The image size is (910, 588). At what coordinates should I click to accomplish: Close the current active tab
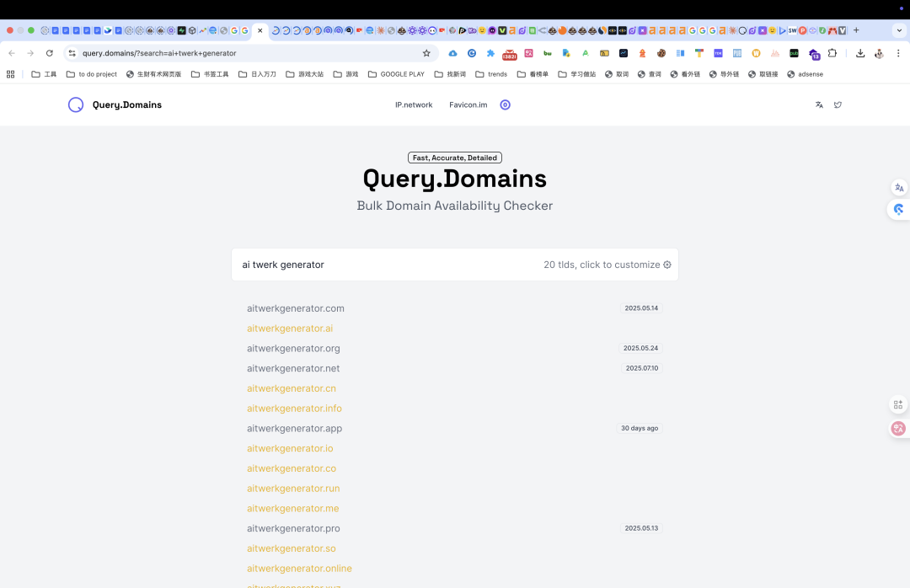tap(260, 30)
